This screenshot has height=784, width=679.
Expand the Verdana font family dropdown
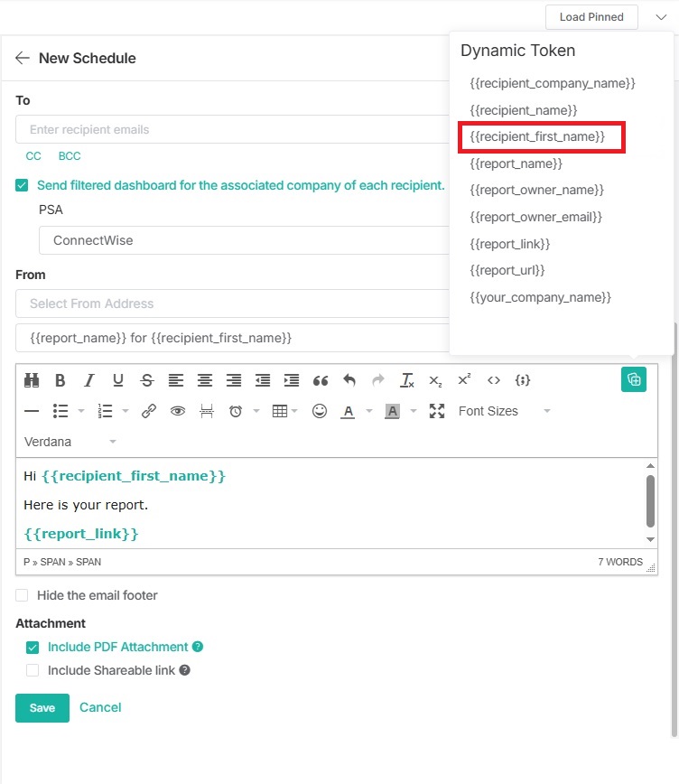(x=70, y=442)
